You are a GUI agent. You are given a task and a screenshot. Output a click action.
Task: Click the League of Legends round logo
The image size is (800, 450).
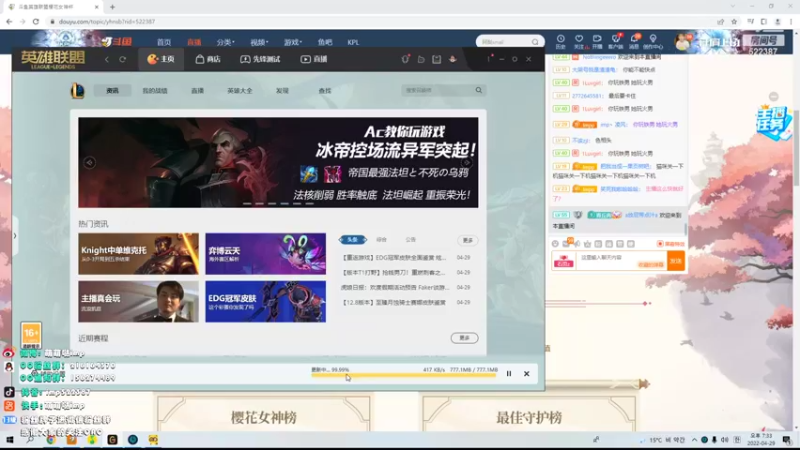tap(77, 90)
